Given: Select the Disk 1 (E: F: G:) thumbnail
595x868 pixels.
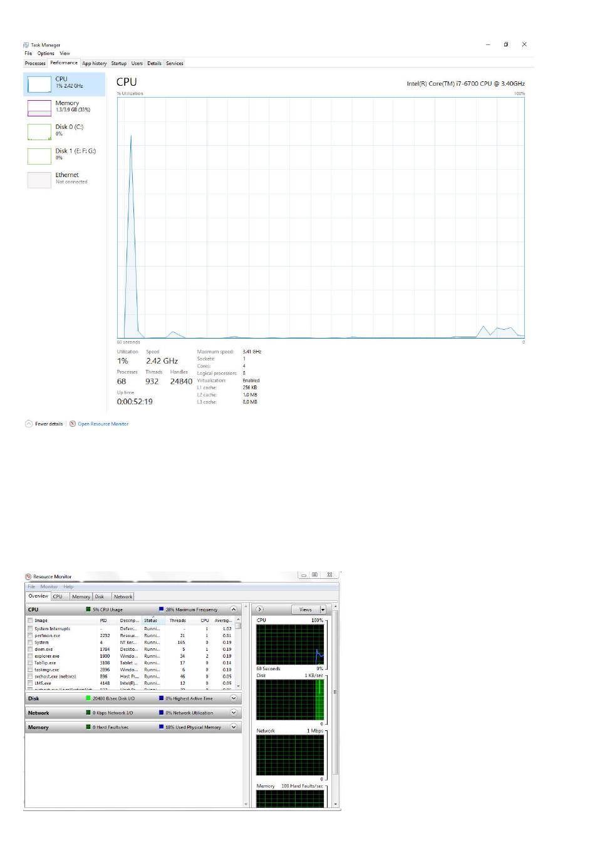Looking at the screenshot, I should 39,156.
